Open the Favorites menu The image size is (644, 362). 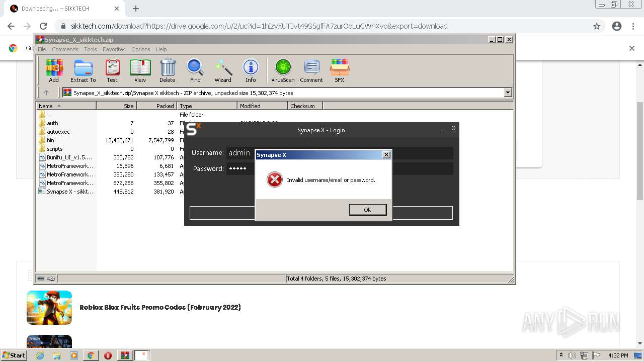(x=114, y=49)
